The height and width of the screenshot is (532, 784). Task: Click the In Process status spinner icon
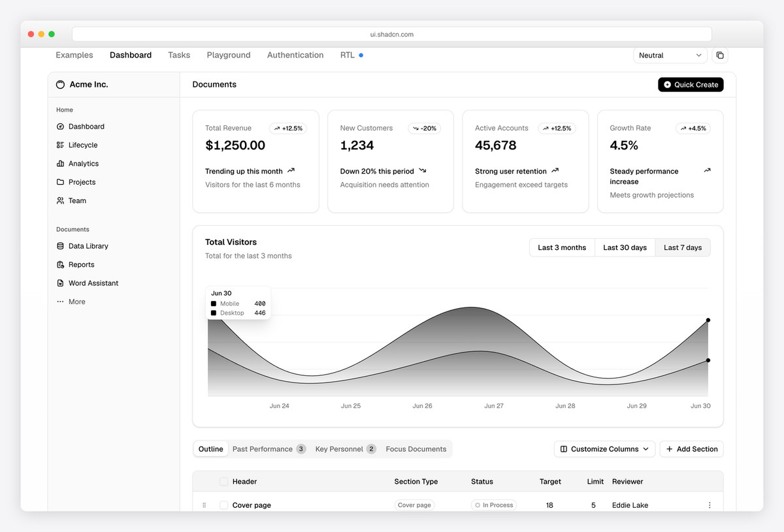click(x=478, y=505)
